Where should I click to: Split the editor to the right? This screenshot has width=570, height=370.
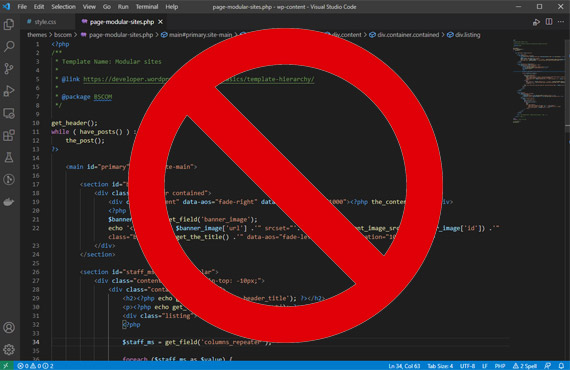click(x=549, y=22)
